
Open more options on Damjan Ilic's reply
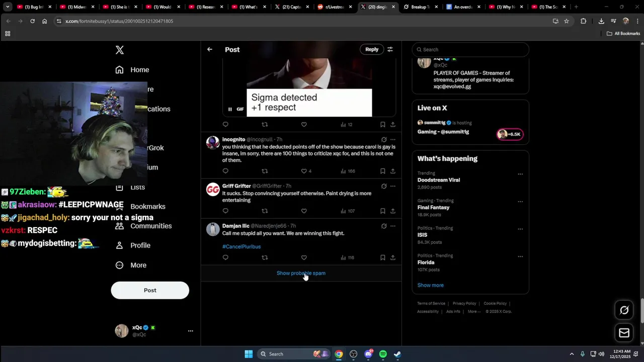tap(393, 226)
